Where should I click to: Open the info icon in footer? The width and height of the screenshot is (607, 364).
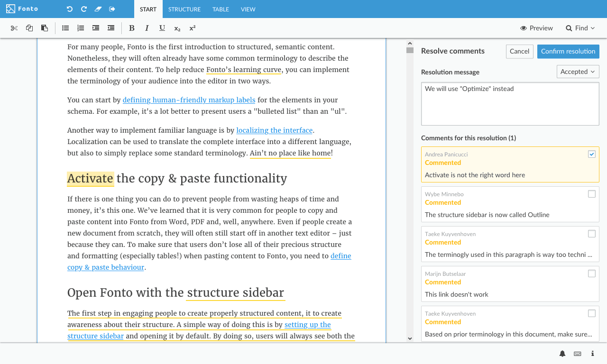(x=593, y=354)
